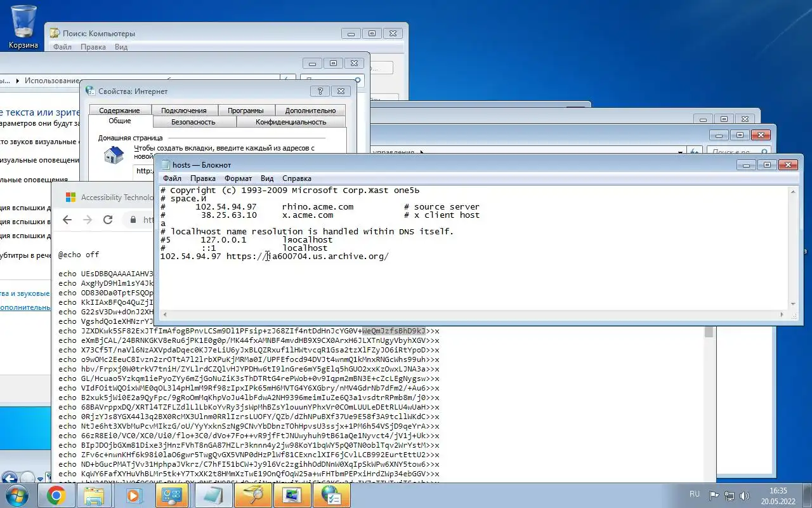This screenshot has height=508, width=812.
Task: Switch to Notepad taskbar button
Action: coord(213,495)
